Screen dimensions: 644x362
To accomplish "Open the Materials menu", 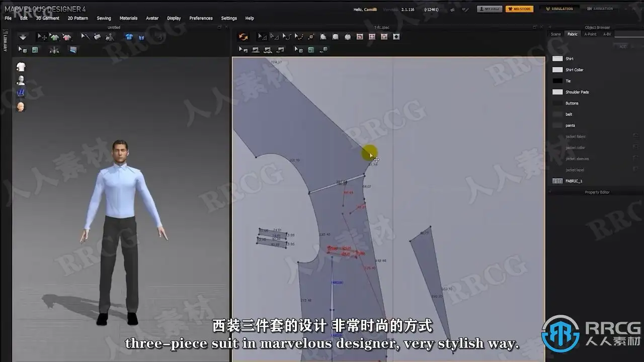I will (128, 18).
